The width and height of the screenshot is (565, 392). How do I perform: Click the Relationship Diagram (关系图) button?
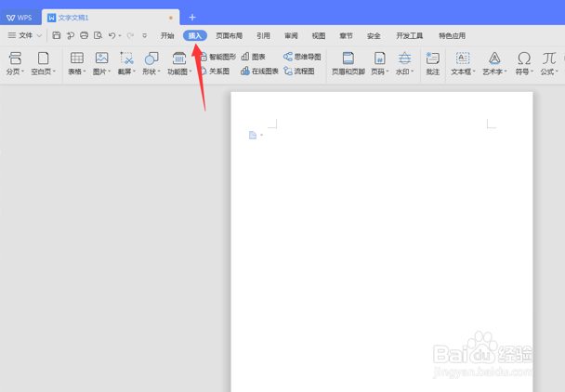(215, 72)
